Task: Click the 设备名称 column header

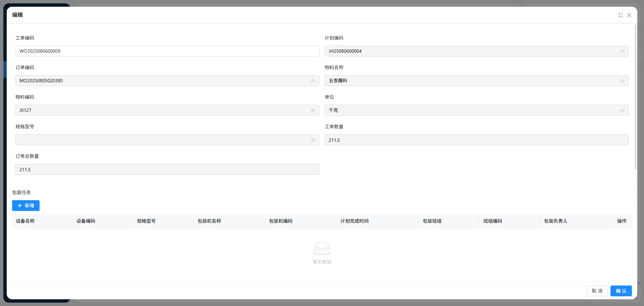Action: (x=42, y=221)
